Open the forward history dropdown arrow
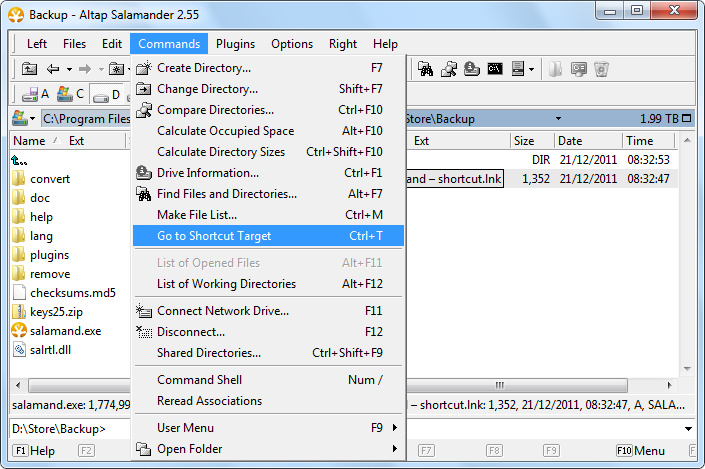Viewport: 705px width, 469px height. tap(101, 69)
